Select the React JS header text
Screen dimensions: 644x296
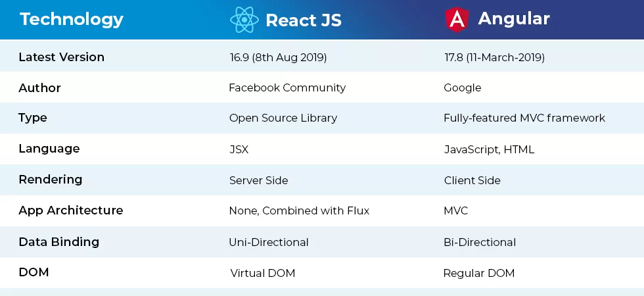point(304,20)
